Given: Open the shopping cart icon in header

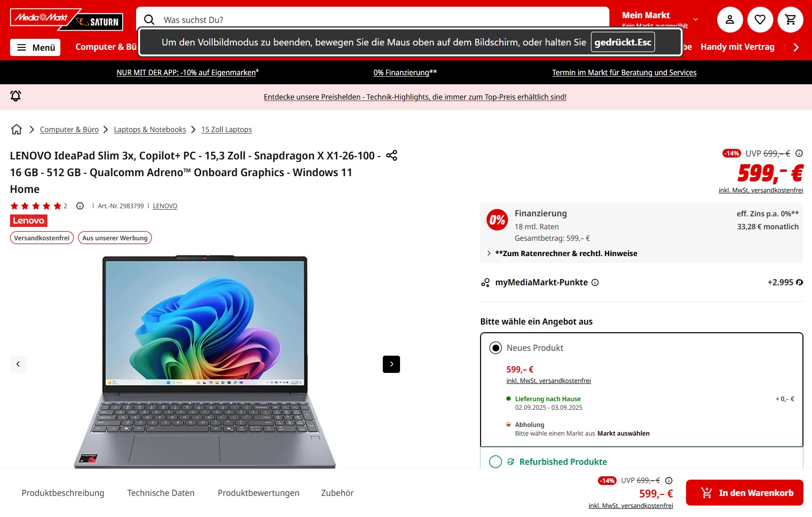Looking at the screenshot, I should coord(790,20).
